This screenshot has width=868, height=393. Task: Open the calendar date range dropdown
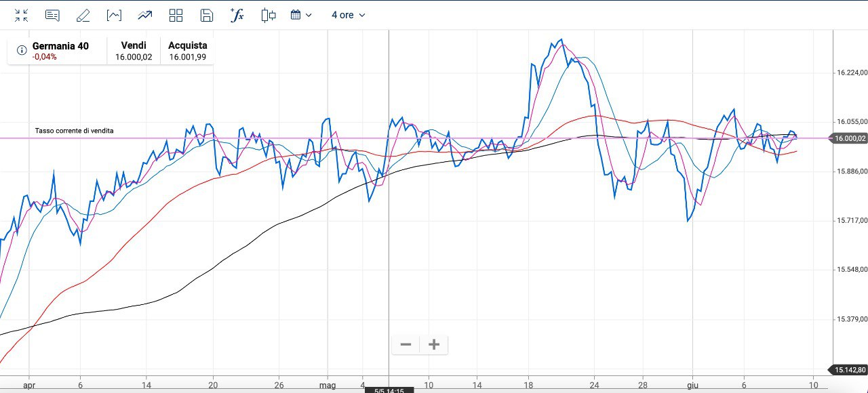point(301,15)
